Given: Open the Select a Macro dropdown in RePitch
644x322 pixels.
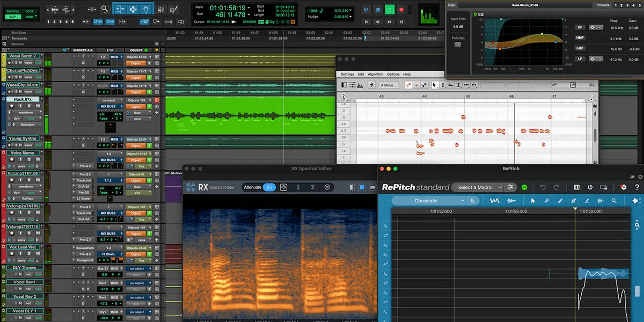Looking at the screenshot, I should (x=477, y=187).
